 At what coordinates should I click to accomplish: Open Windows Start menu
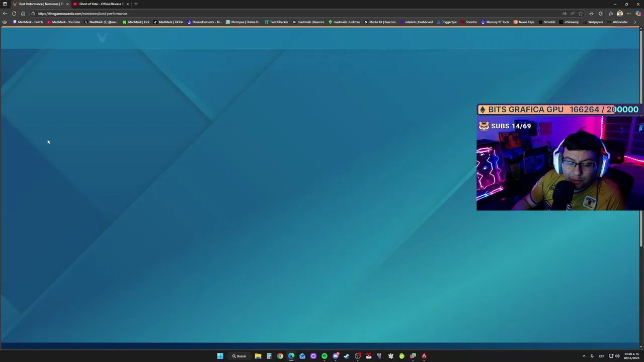click(220, 356)
